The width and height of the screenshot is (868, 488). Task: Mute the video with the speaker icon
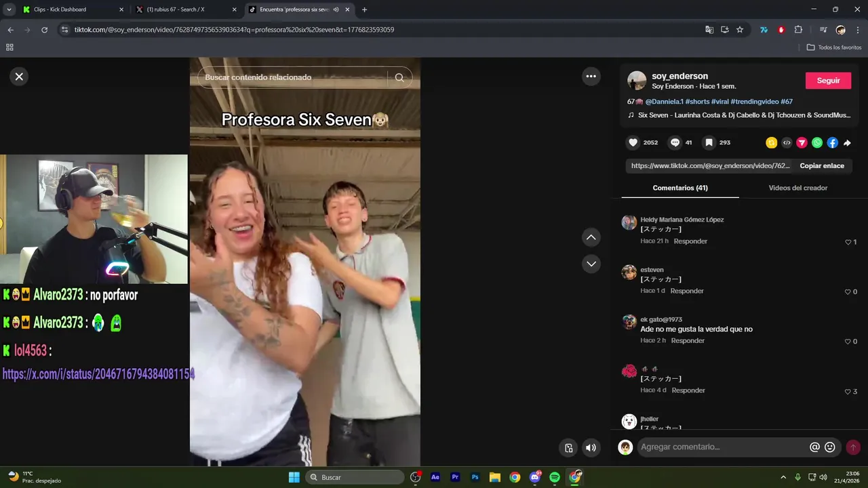pos(591,447)
